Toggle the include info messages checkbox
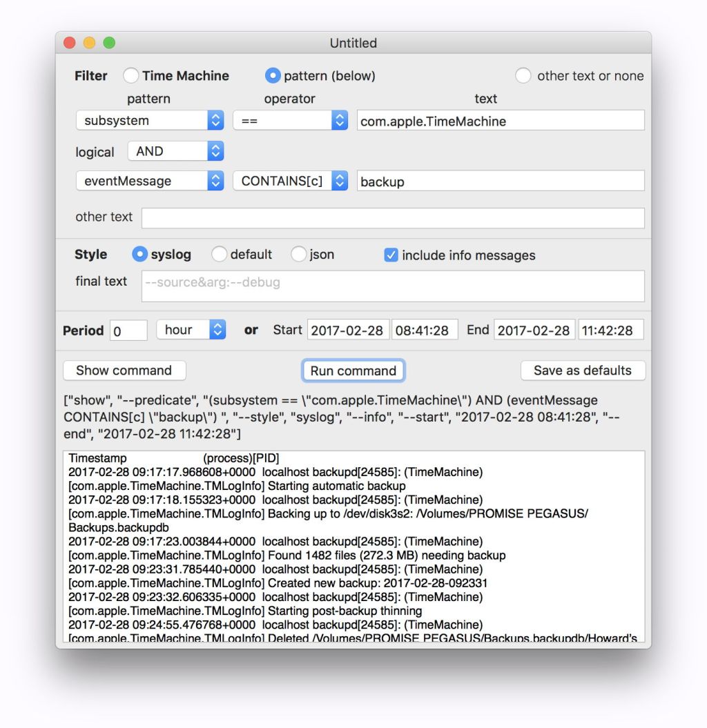The width and height of the screenshot is (707, 728). pos(391,255)
